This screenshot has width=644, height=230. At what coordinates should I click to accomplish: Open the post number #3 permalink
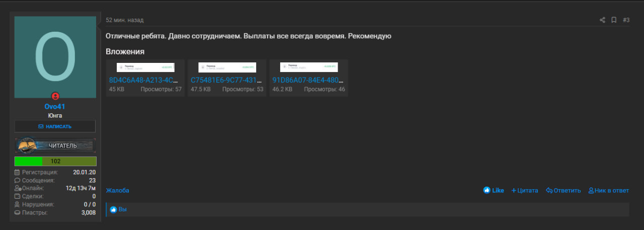[626, 20]
